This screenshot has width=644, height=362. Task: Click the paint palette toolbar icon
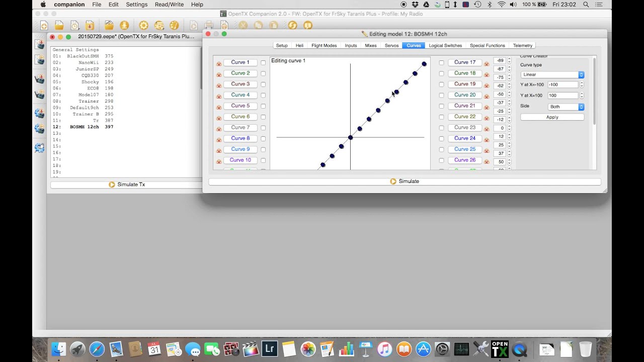(x=174, y=25)
